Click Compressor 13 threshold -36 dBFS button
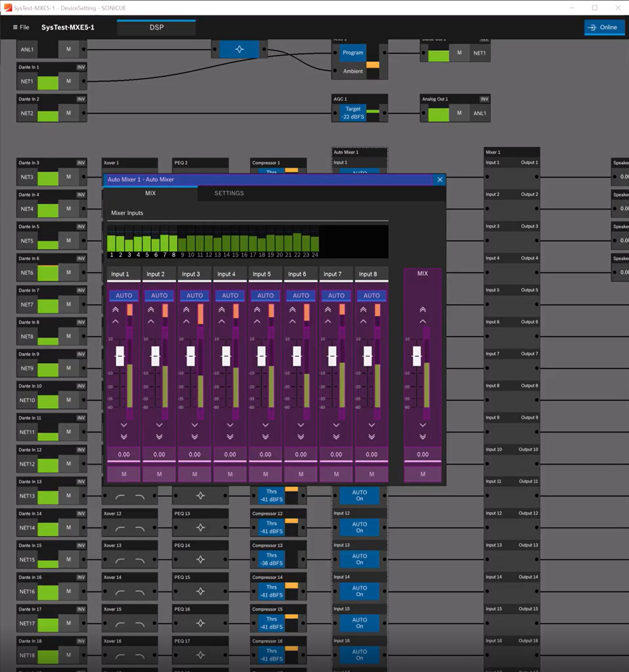 coord(271,560)
